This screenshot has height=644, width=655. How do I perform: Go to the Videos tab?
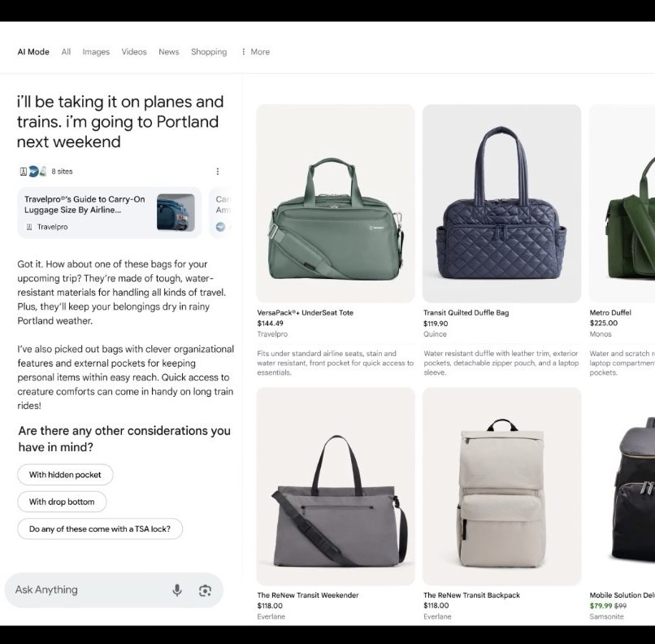[134, 52]
